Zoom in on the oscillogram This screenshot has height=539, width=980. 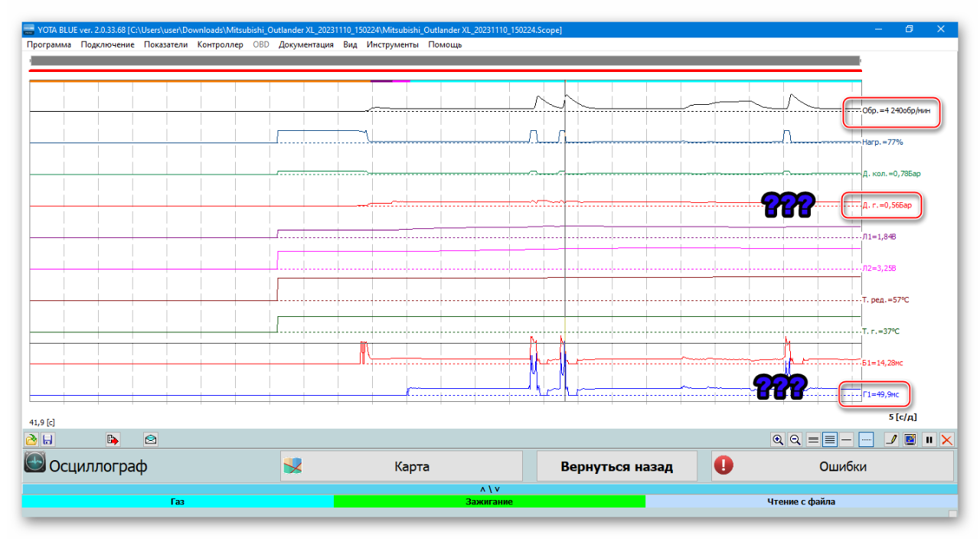click(778, 439)
